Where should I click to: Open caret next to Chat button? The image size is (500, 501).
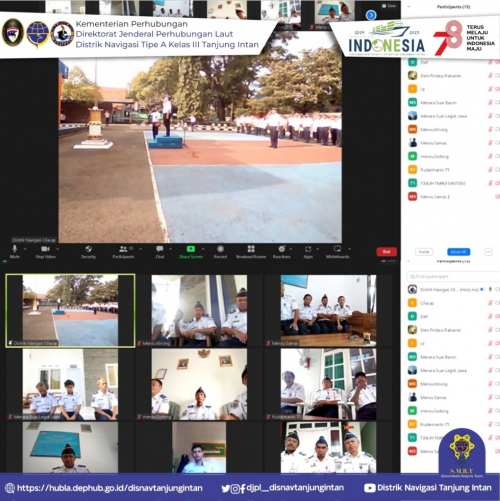point(171,249)
